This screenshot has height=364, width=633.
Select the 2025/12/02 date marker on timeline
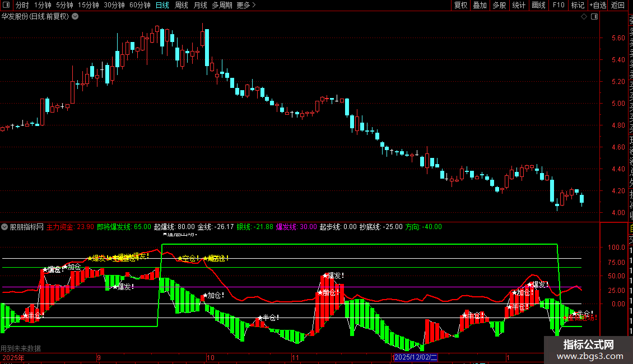point(416,357)
